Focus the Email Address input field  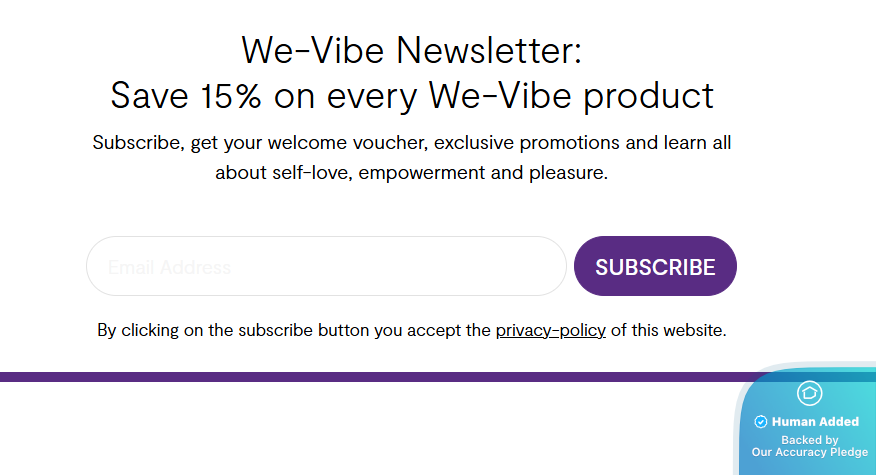(326, 267)
